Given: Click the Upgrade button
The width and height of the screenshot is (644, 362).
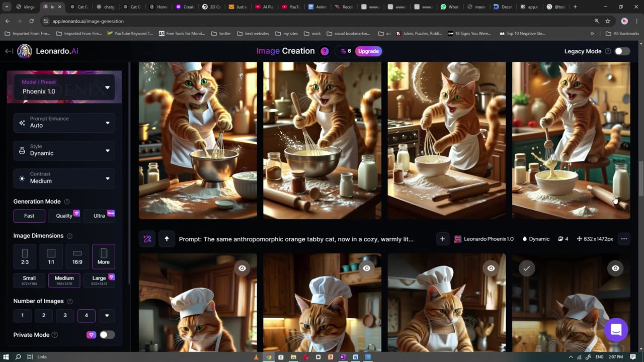Looking at the screenshot, I should [x=368, y=51].
